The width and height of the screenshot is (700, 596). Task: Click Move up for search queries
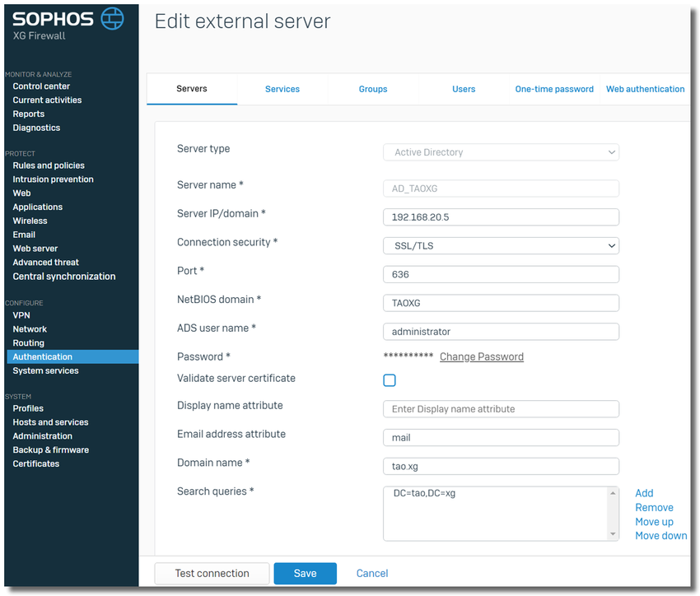click(x=654, y=522)
